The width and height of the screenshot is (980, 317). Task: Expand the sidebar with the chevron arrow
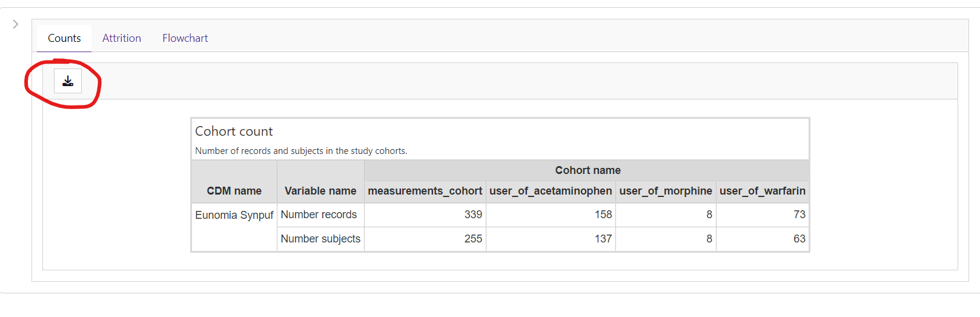click(16, 24)
